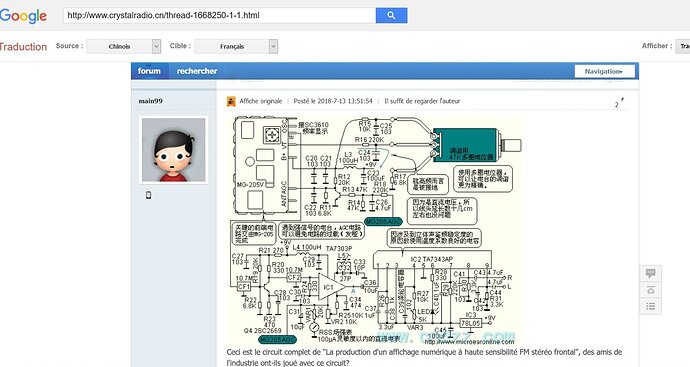Open the rechercher tab
The height and width of the screenshot is (367, 690).
(x=197, y=71)
